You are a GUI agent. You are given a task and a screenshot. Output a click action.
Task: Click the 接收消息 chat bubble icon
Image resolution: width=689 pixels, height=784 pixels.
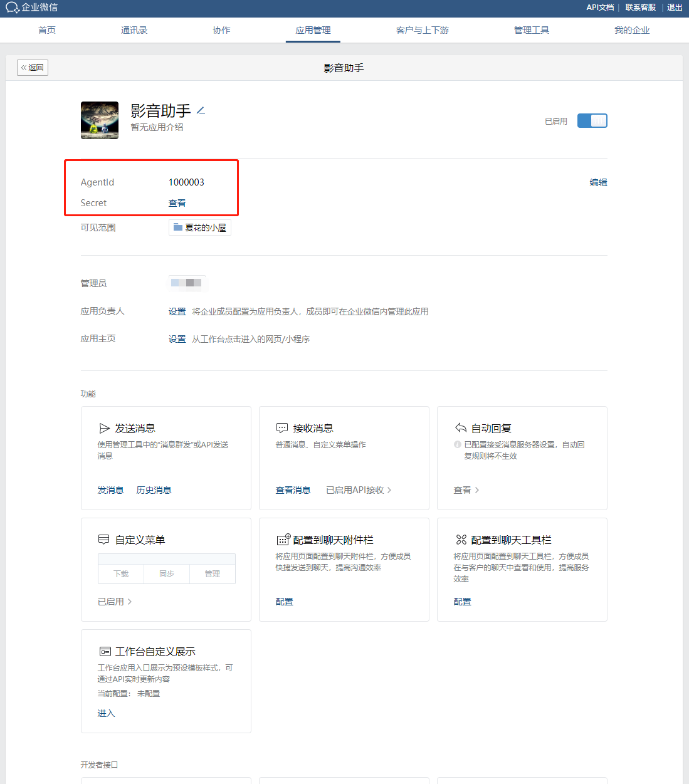[282, 428]
